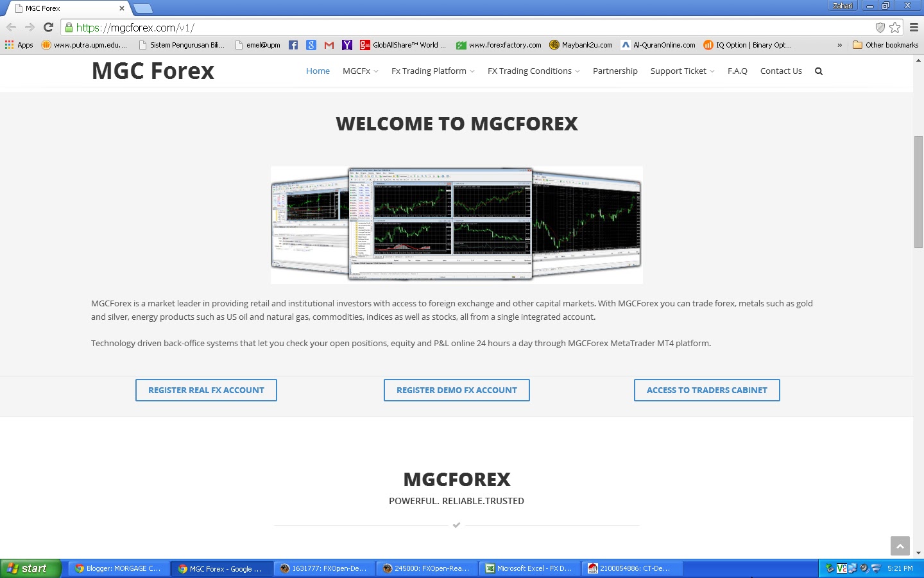Switch to MGC Forex - Google taskbar item

click(221, 568)
